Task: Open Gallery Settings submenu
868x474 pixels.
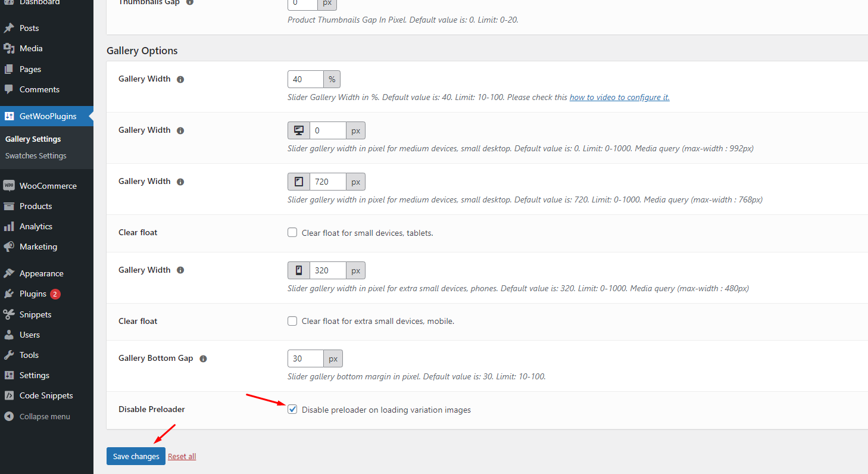Action: tap(33, 139)
